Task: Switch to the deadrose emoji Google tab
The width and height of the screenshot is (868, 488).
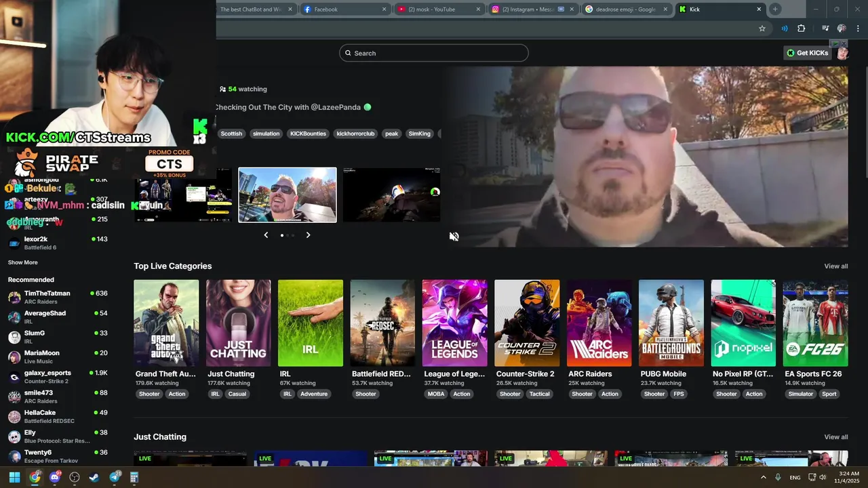Action: click(x=627, y=9)
